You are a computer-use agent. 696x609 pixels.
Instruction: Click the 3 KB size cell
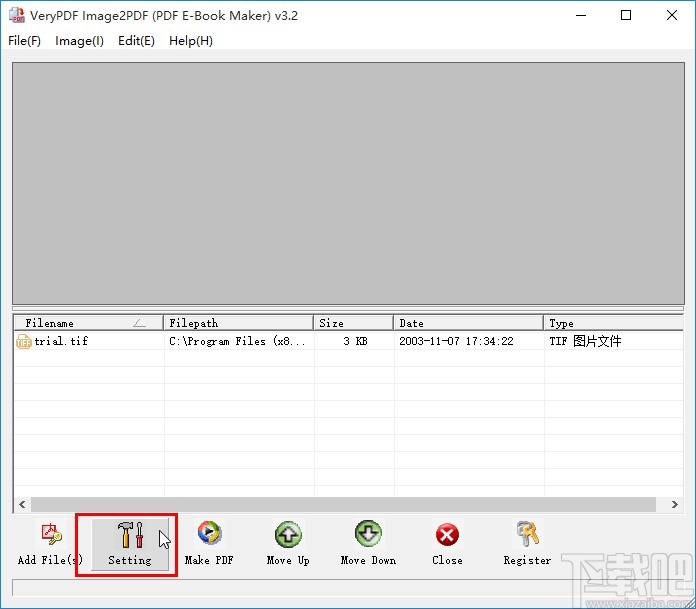click(355, 341)
